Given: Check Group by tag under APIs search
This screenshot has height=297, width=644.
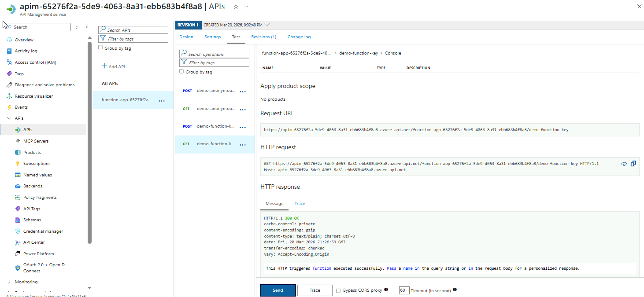Looking at the screenshot, I should tap(100, 48).
